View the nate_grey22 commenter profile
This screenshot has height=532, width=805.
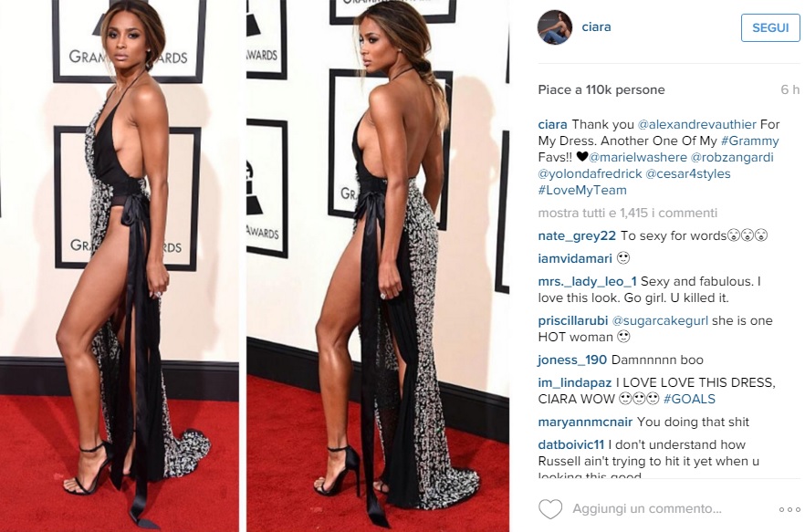coord(577,235)
